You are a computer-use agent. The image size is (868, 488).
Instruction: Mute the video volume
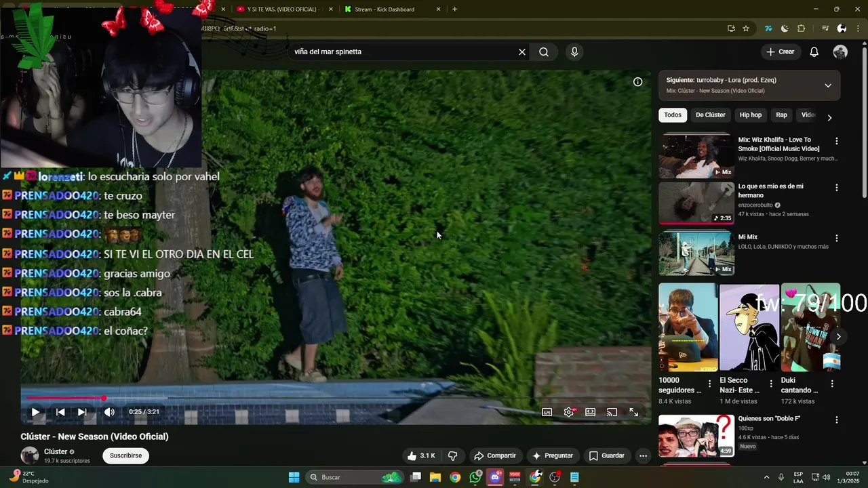(x=109, y=412)
